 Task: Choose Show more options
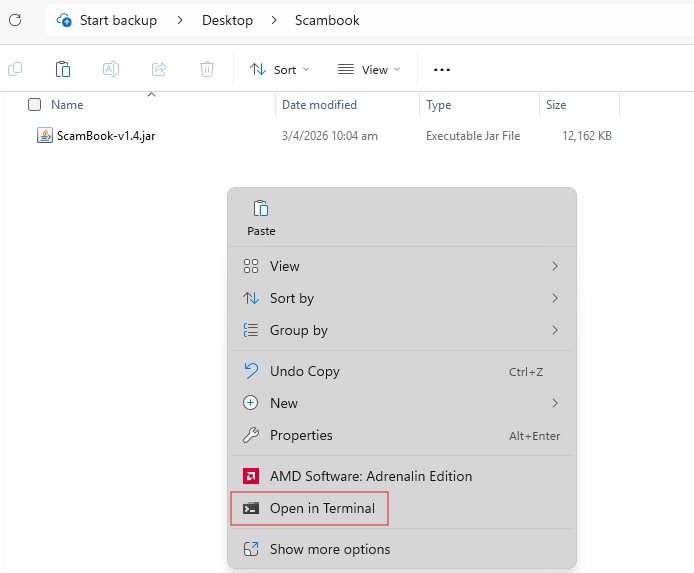pos(330,549)
